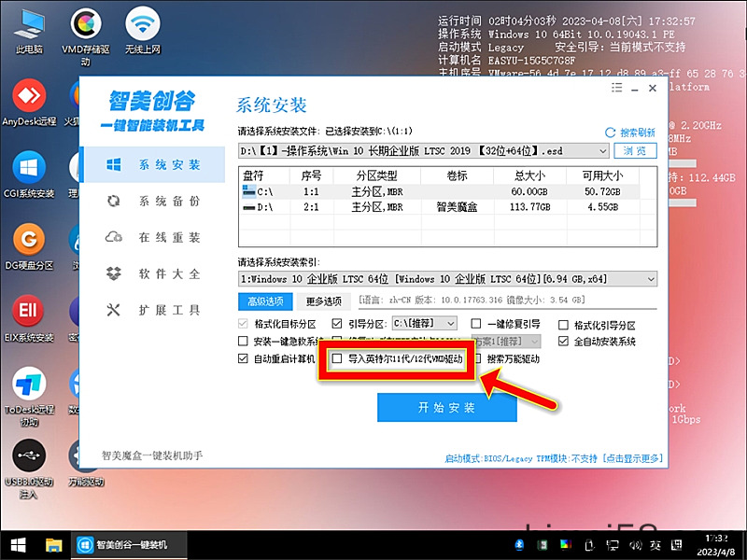Click the device tray icon left of network
747x560 pixels.
(589, 545)
